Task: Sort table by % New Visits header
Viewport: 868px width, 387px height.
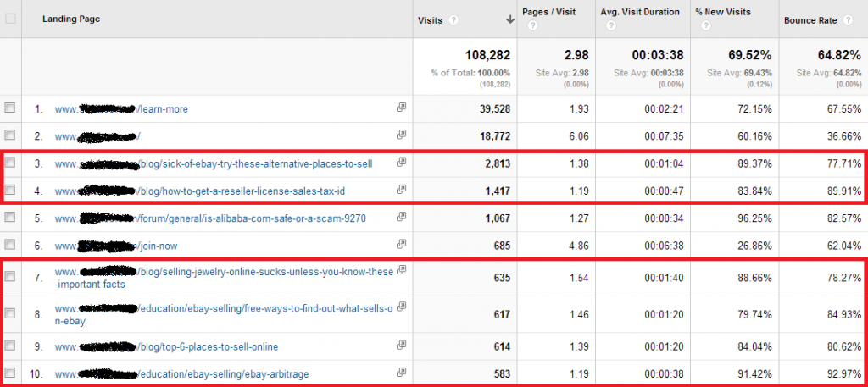Action: (722, 13)
